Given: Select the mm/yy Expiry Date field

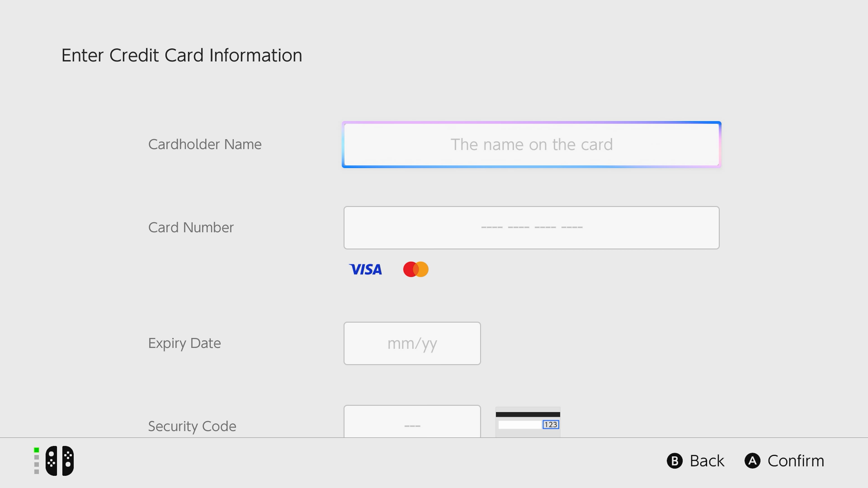Looking at the screenshot, I should click(x=412, y=343).
